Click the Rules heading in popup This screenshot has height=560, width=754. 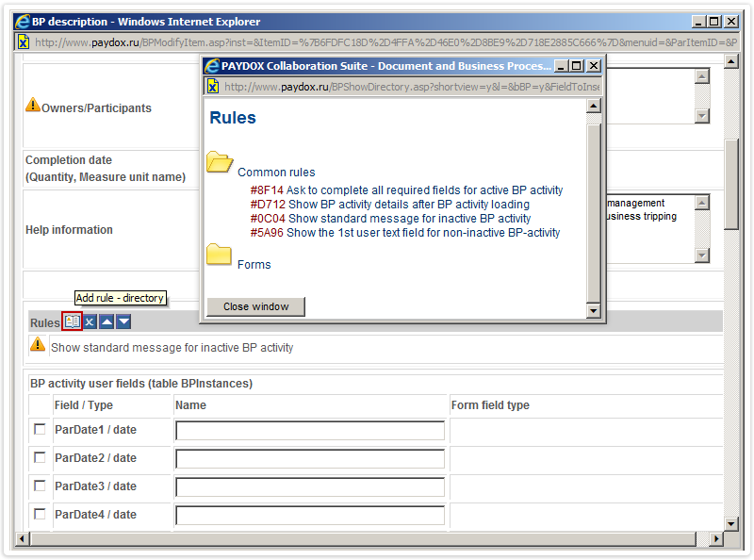tap(233, 118)
